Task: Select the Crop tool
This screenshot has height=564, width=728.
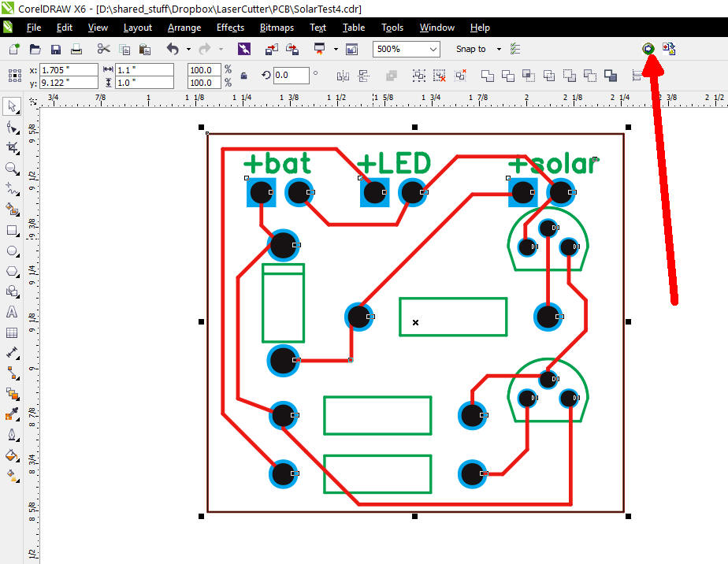Action: [12, 147]
